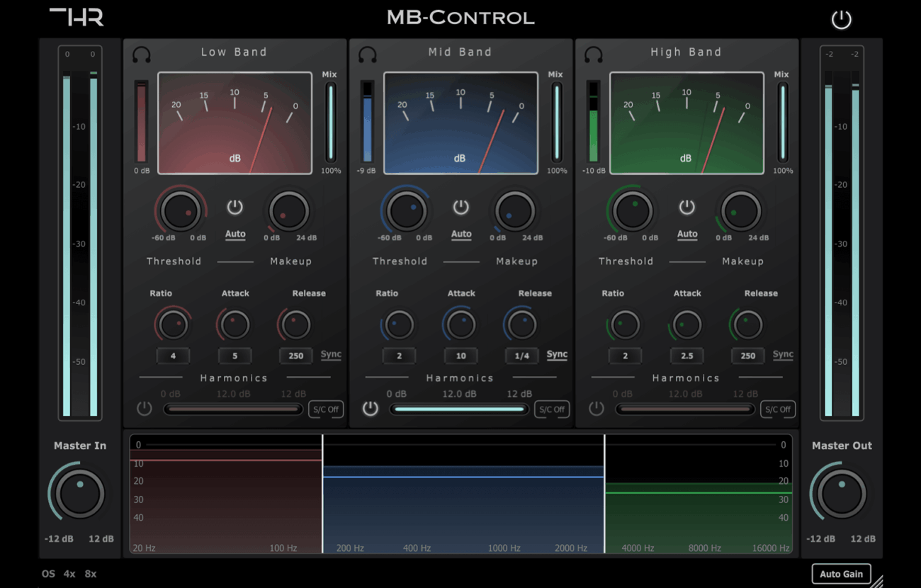Click the Low Band Attack knob
The image size is (921, 588).
pyautogui.click(x=235, y=324)
